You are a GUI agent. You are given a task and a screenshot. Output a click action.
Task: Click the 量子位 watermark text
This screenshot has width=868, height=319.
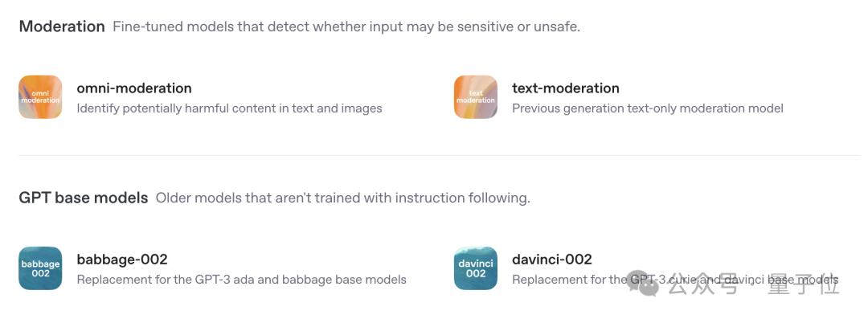click(803, 284)
